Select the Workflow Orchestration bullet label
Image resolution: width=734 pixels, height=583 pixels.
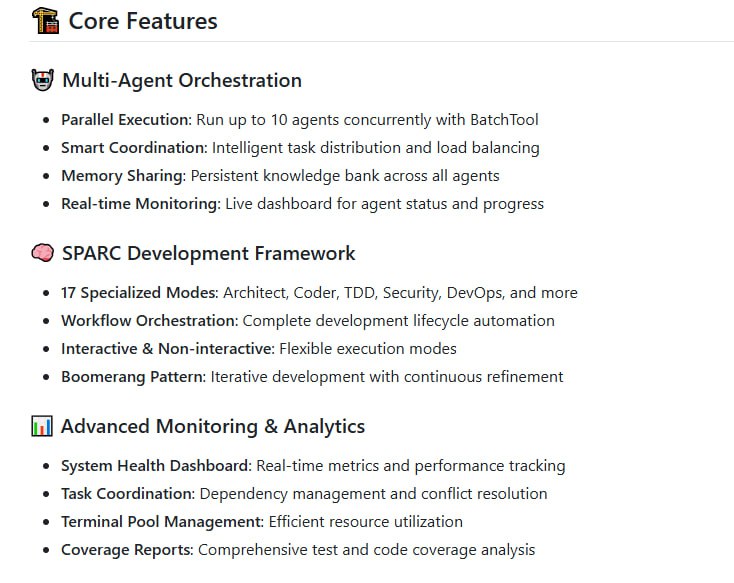click(149, 321)
